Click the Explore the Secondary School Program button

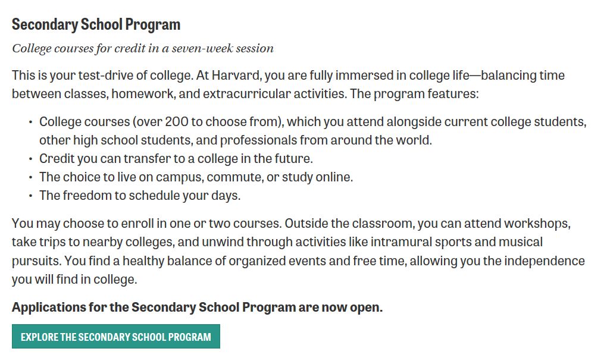116,337
